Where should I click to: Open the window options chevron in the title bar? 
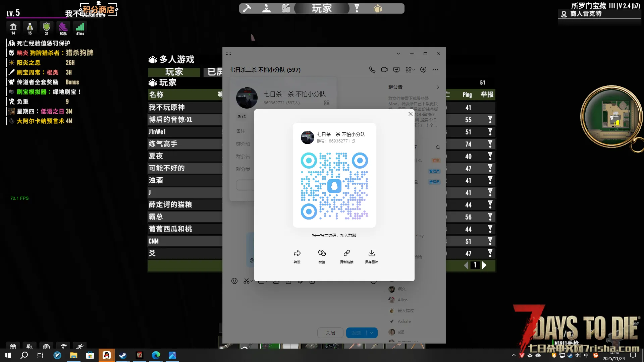[x=398, y=54]
